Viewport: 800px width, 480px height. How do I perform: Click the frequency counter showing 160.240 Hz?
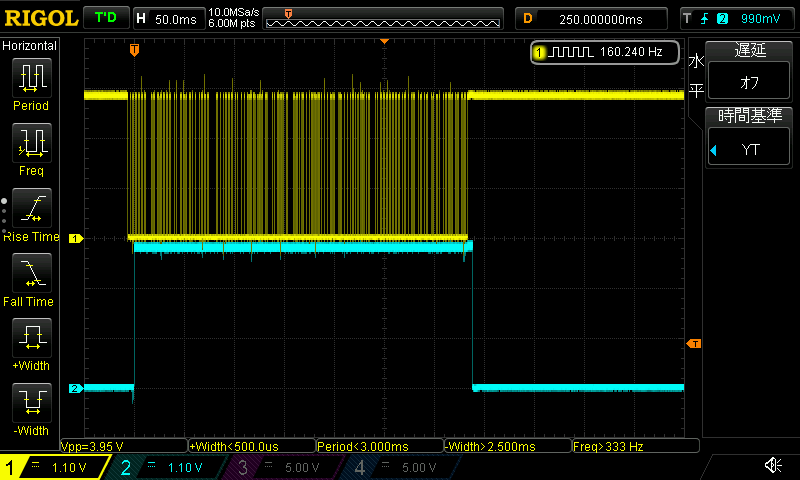[x=605, y=52]
